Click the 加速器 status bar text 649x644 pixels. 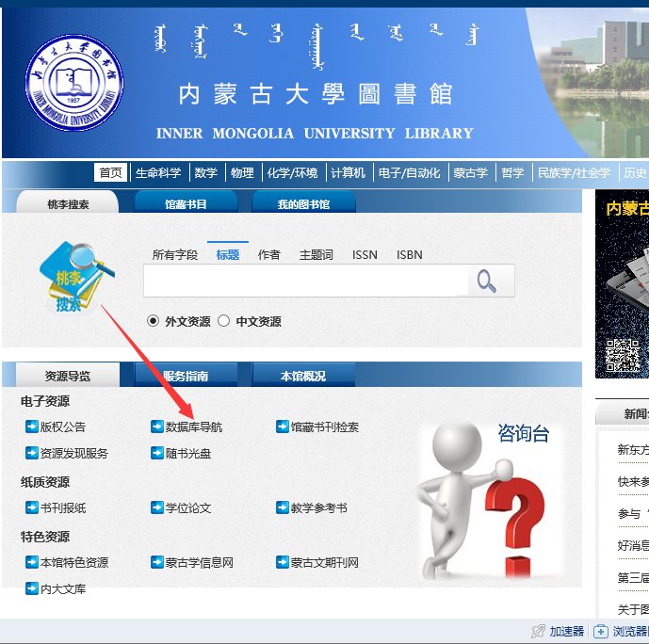coord(567,631)
